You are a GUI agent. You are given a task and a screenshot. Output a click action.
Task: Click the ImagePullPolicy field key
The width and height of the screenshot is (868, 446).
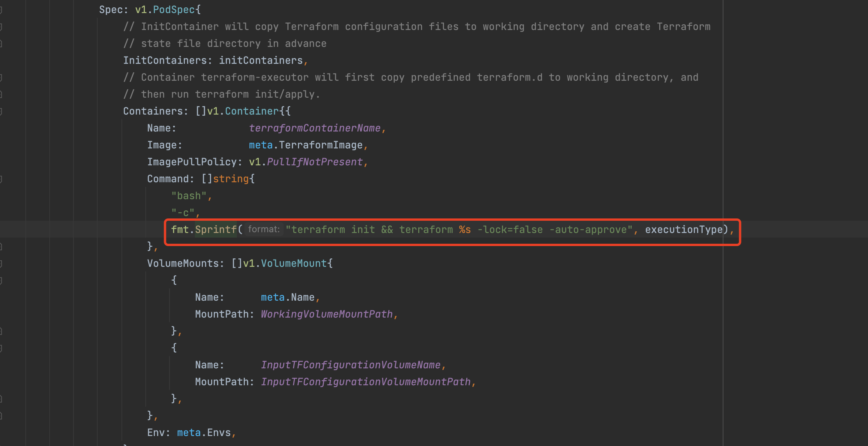point(191,162)
